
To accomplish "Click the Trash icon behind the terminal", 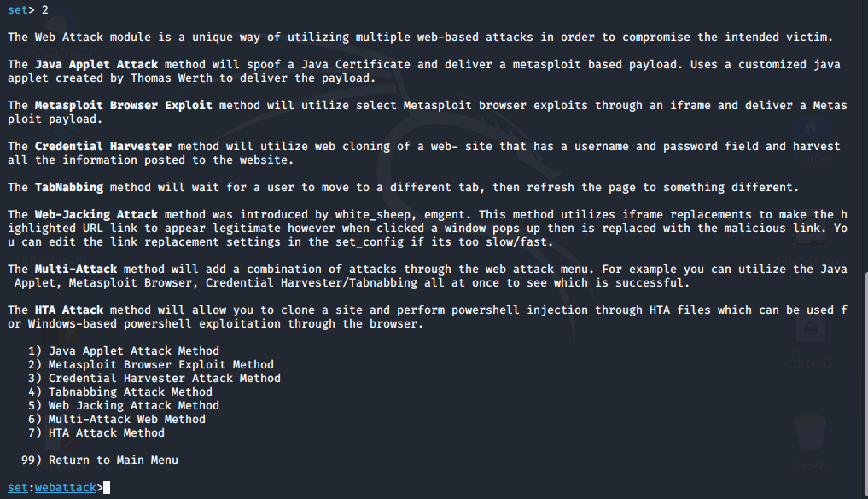I will 810,439.
